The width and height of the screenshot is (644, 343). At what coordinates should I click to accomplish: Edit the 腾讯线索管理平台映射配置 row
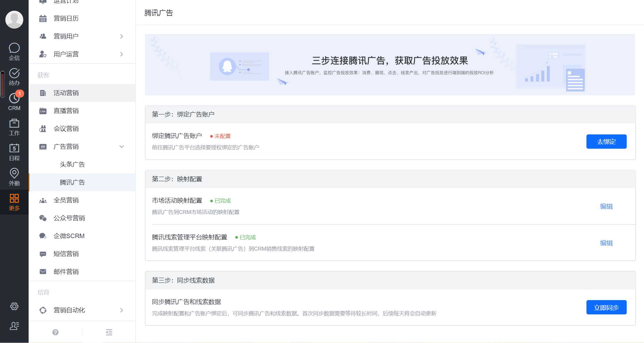606,243
